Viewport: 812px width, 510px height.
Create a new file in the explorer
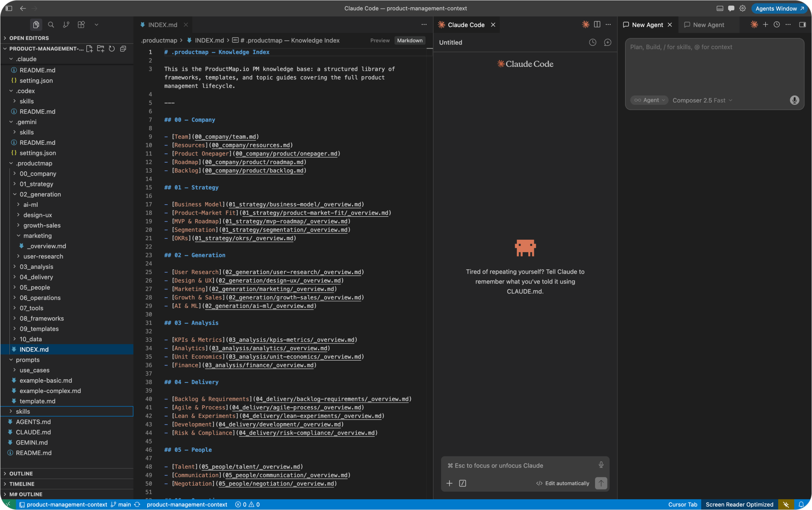coord(89,49)
